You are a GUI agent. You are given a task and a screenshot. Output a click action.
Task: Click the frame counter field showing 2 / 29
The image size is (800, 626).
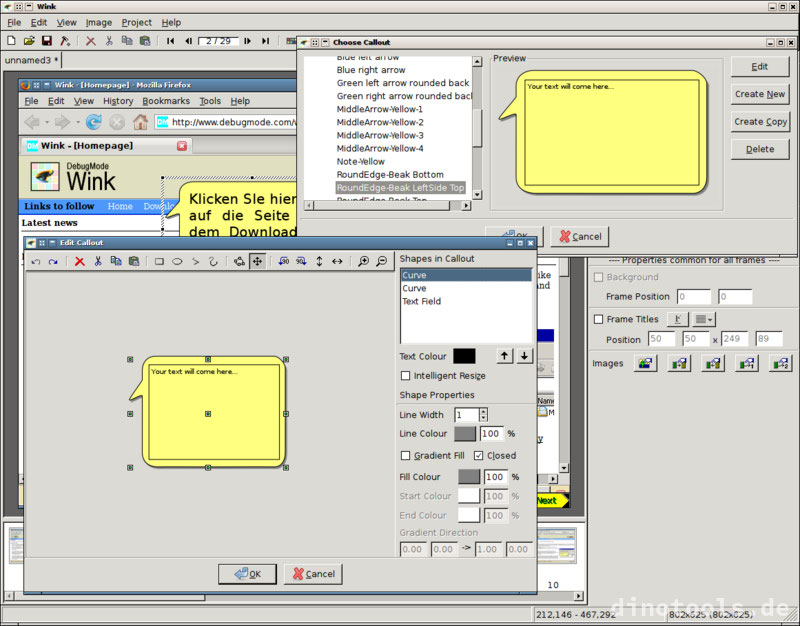(218, 41)
